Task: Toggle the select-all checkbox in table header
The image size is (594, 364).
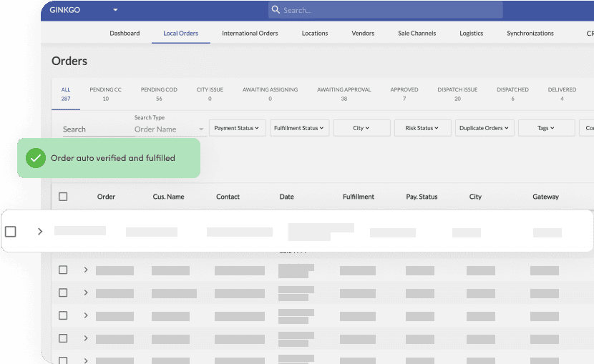Action: [x=63, y=197]
